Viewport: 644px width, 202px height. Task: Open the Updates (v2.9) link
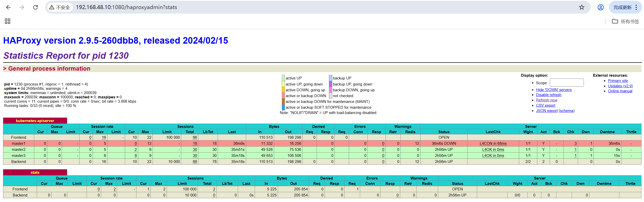click(x=620, y=86)
